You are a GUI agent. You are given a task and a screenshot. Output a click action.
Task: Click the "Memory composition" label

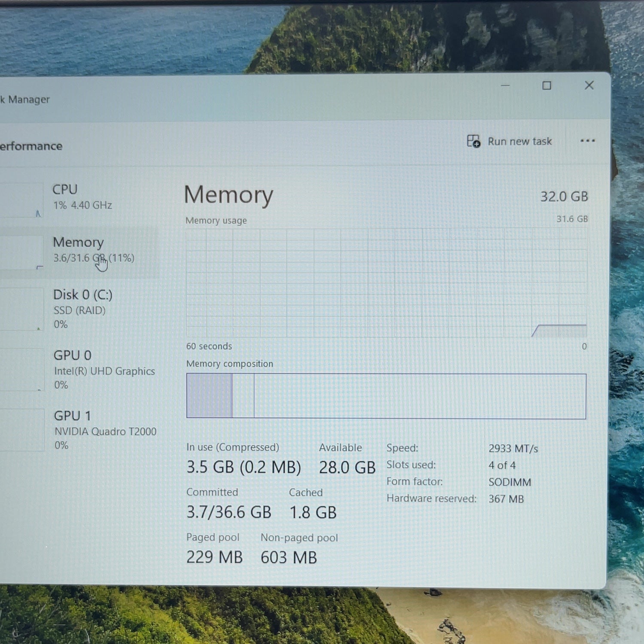point(230,364)
